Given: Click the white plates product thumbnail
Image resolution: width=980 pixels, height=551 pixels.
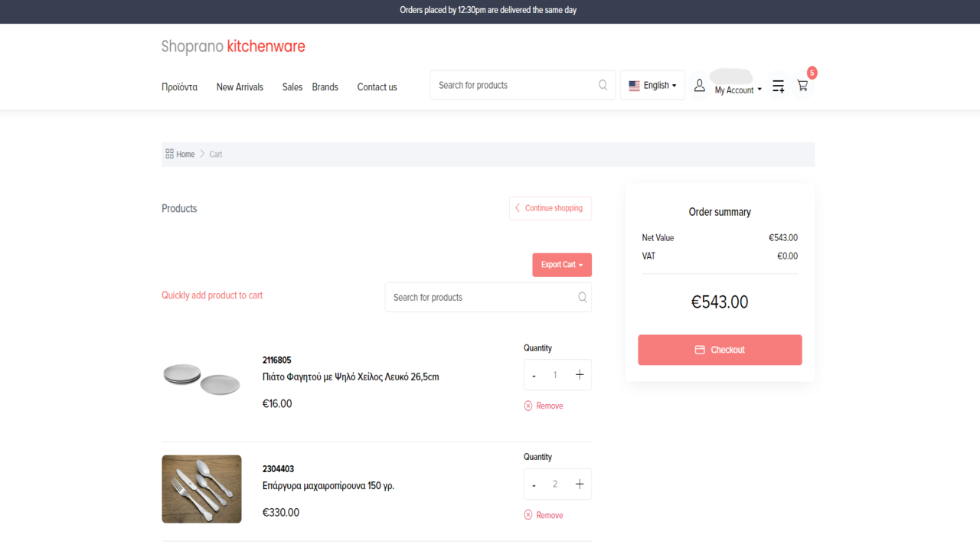Looking at the screenshot, I should [x=201, y=374].
